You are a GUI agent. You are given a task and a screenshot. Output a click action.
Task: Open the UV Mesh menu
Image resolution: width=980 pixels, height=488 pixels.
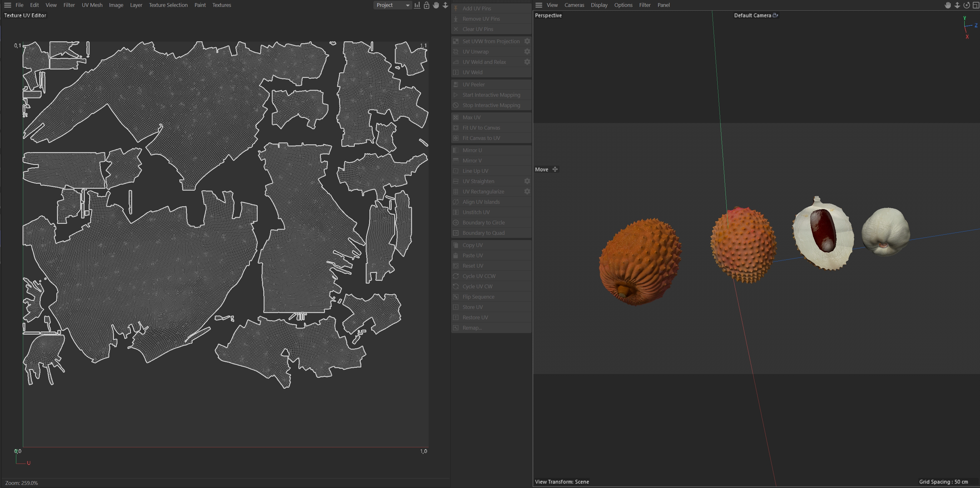92,5
